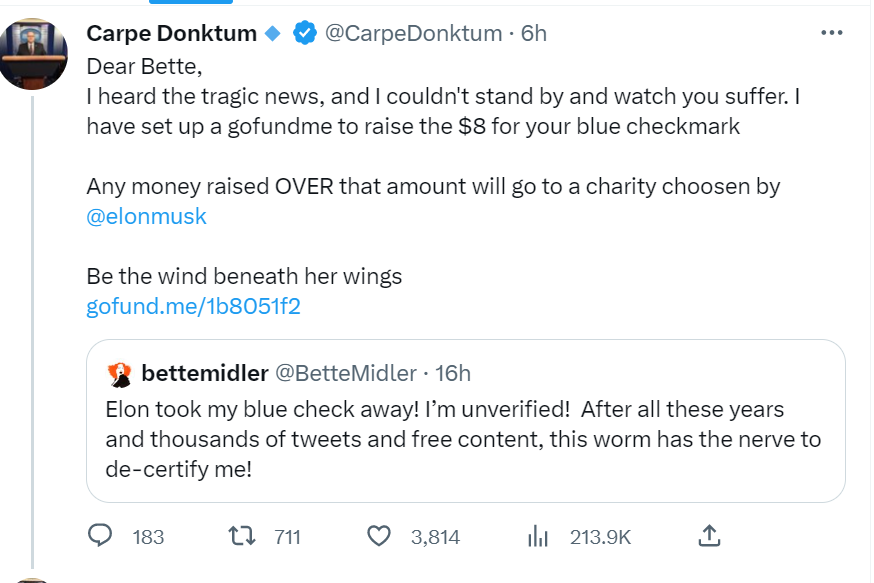
Task: Open the 6h tweet timestamp
Action: tap(533, 33)
